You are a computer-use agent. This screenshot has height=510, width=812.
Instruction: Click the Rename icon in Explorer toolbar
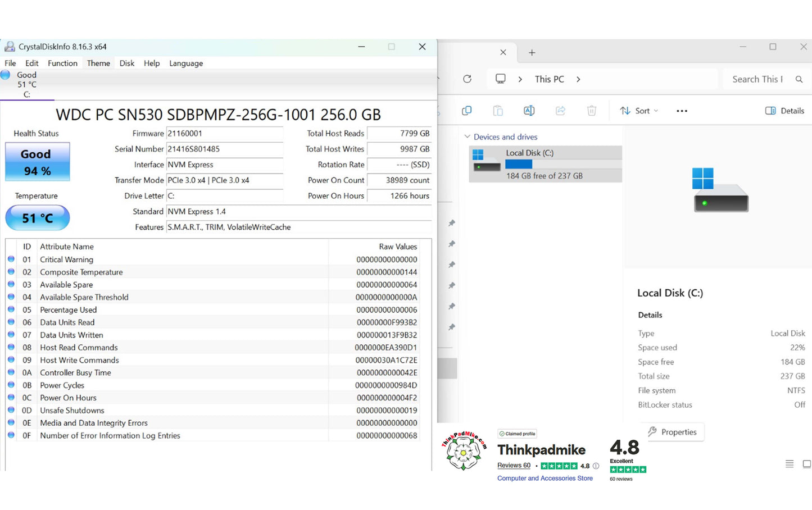[x=529, y=111]
